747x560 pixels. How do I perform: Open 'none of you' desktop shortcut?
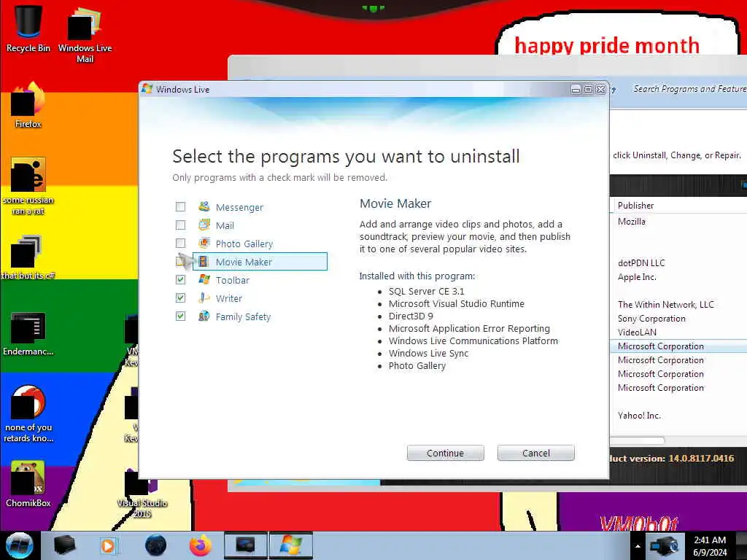[x=28, y=413]
